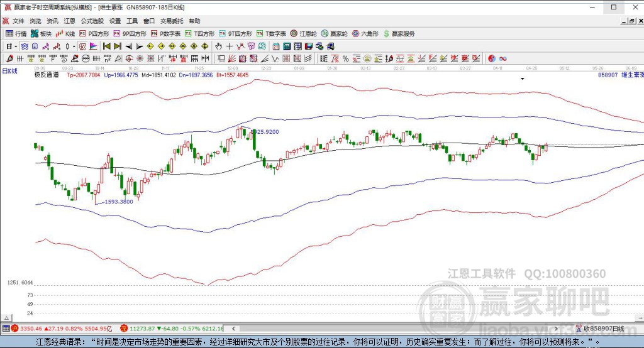Select the zigzag wave line tool
Screen dimensions: 644x348
[275, 58]
